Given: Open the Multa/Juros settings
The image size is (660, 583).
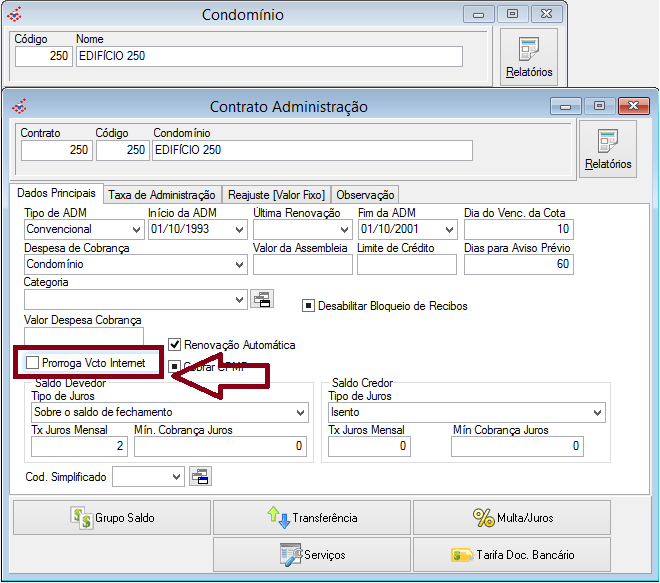Looking at the screenshot, I should (x=511, y=518).
